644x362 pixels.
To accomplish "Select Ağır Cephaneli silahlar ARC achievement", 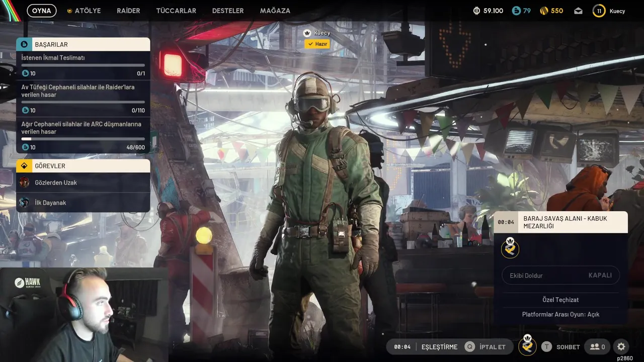I will [x=83, y=135].
